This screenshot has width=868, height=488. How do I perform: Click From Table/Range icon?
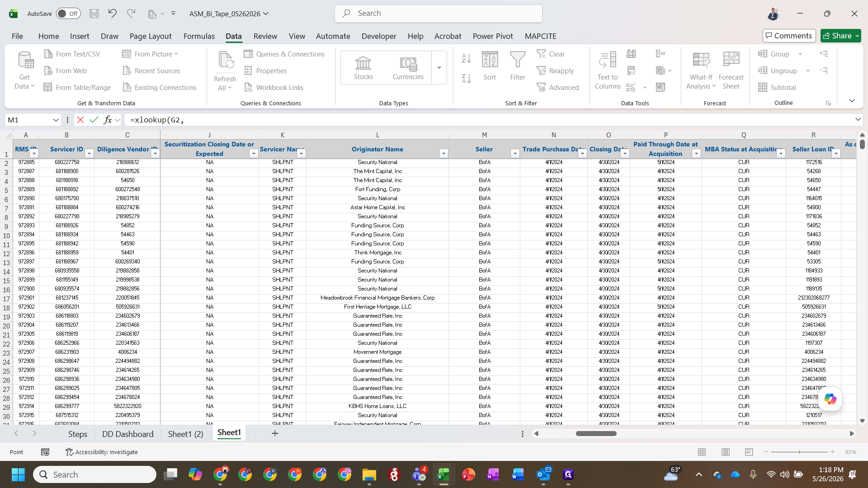pos(48,87)
